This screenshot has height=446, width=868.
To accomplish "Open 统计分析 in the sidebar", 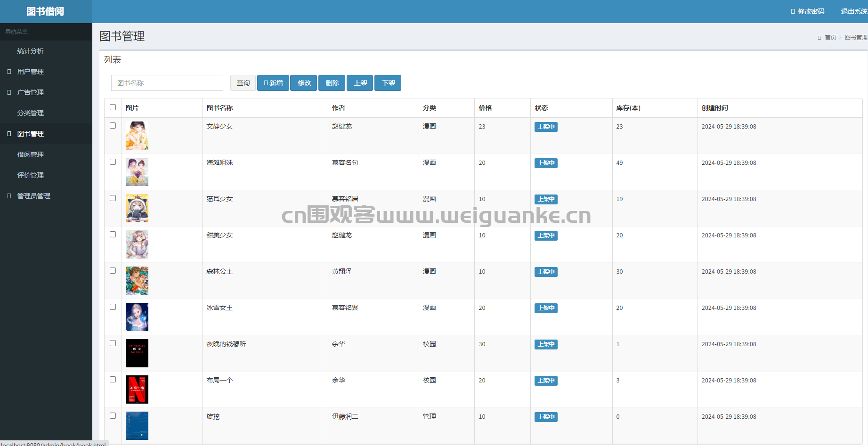I will (x=31, y=51).
